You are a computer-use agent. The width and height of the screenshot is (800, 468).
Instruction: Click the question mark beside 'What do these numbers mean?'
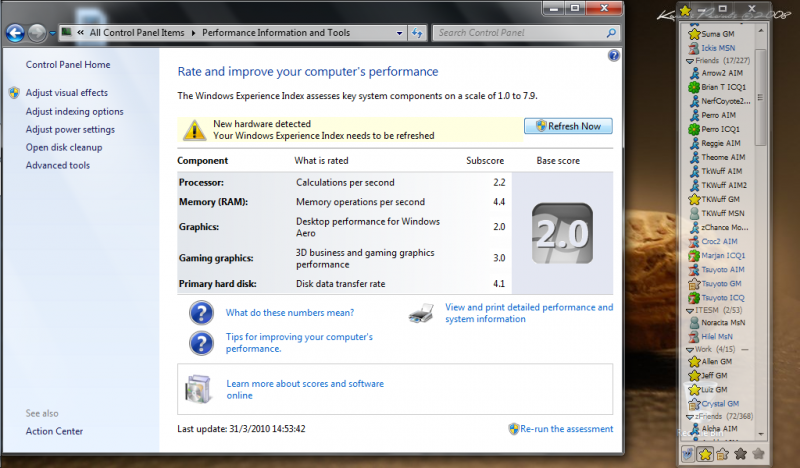(x=201, y=313)
